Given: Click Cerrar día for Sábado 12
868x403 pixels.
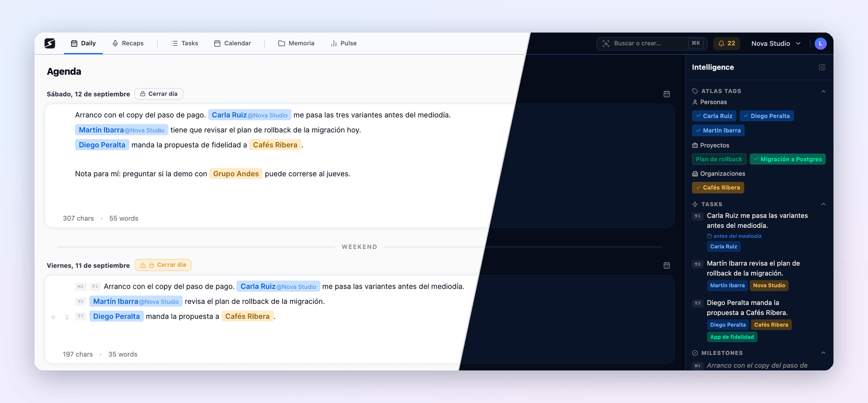Looking at the screenshot, I should (x=159, y=94).
